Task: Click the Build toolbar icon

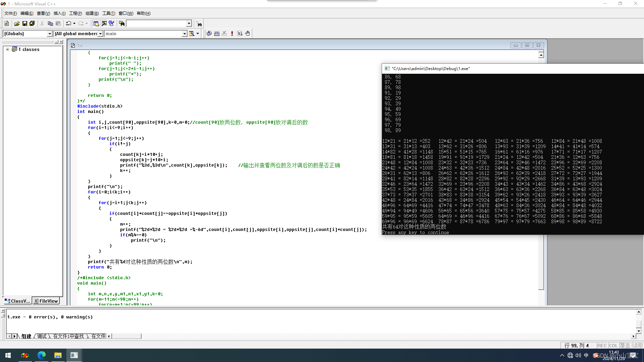Action: tap(217, 34)
